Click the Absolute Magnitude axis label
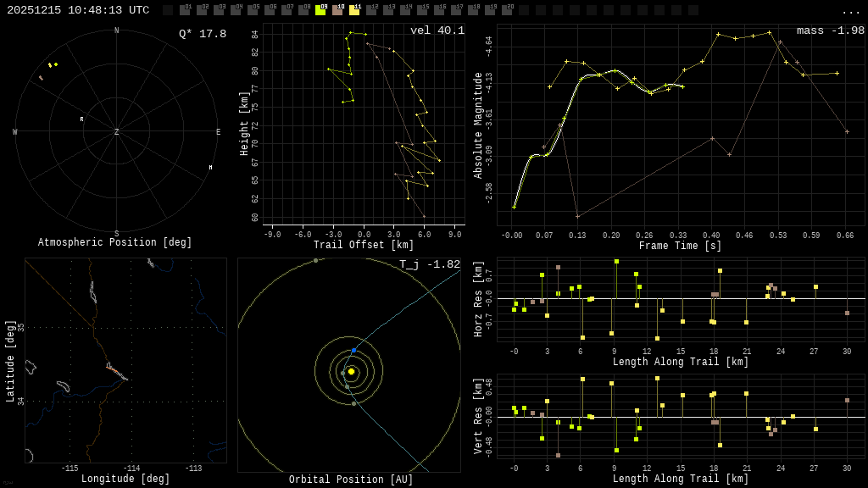This screenshot has height=488, width=868. [478, 125]
